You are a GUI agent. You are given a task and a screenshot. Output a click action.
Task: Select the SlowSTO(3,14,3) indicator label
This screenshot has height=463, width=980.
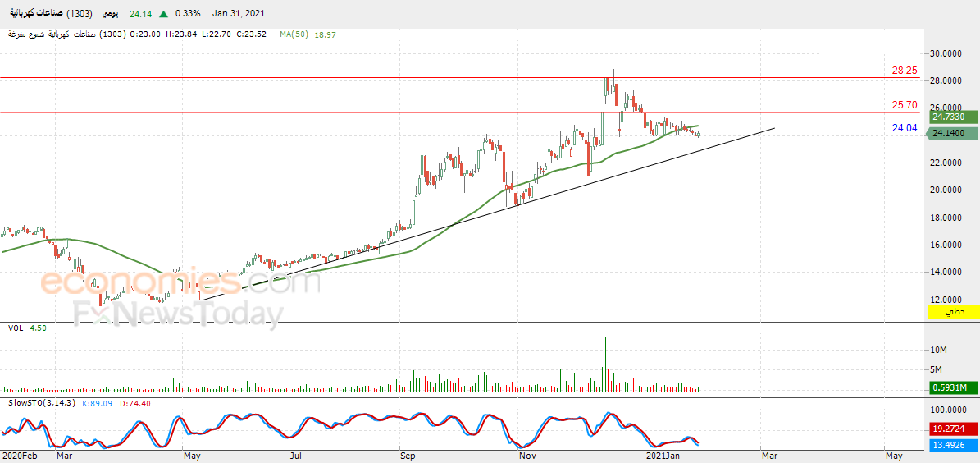pyautogui.click(x=40, y=403)
